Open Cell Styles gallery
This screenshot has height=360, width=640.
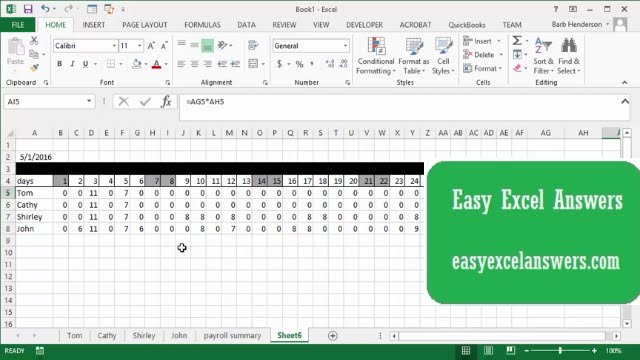coord(443,56)
